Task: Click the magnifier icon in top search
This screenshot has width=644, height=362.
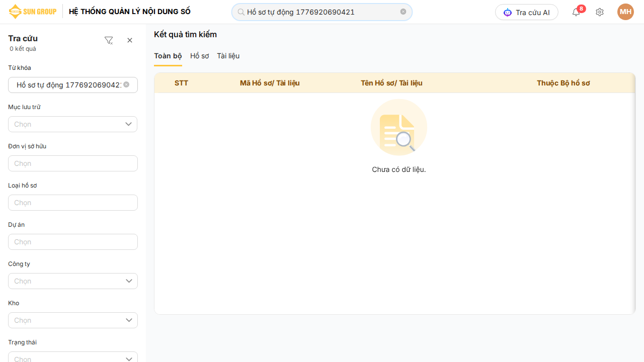Action: tap(240, 12)
